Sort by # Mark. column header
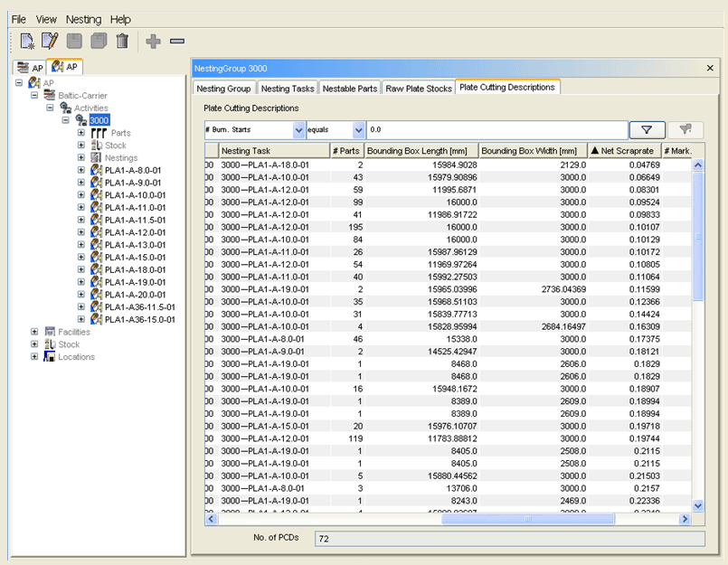728x565 pixels. [x=678, y=151]
